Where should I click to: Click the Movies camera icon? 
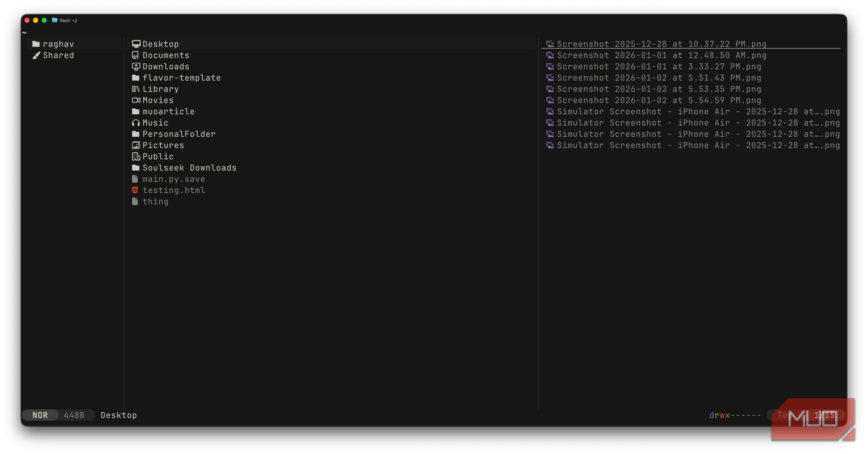click(x=136, y=100)
